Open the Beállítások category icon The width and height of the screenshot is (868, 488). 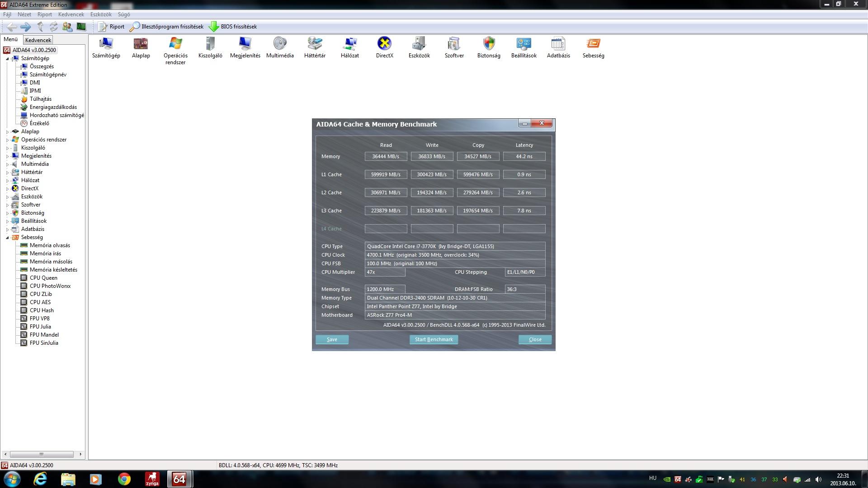tap(524, 47)
